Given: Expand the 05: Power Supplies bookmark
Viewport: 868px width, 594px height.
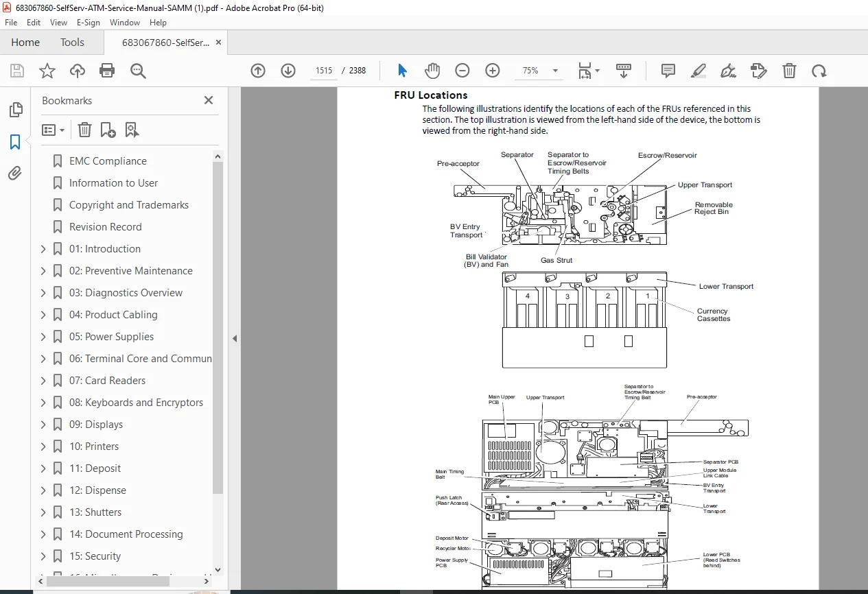Looking at the screenshot, I should (x=43, y=337).
